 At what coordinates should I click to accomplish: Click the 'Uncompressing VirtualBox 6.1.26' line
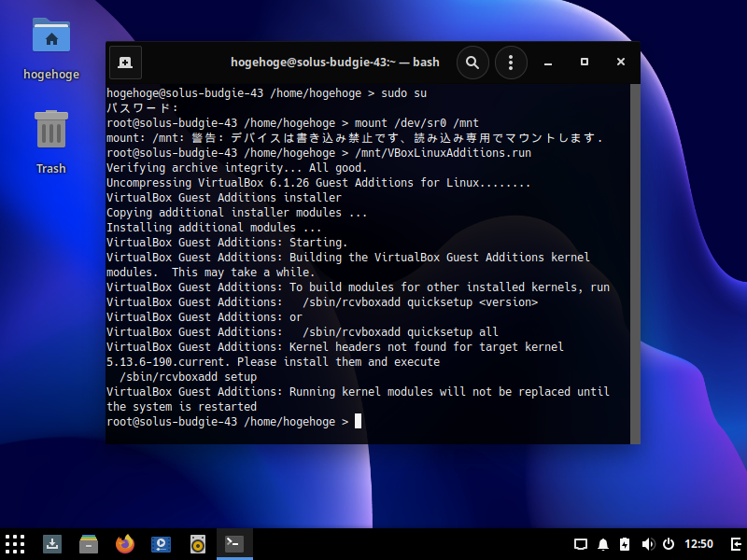point(318,183)
